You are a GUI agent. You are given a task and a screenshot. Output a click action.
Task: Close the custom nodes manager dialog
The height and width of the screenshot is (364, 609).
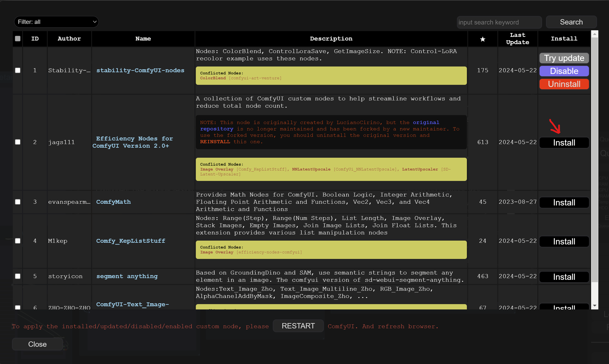38,344
